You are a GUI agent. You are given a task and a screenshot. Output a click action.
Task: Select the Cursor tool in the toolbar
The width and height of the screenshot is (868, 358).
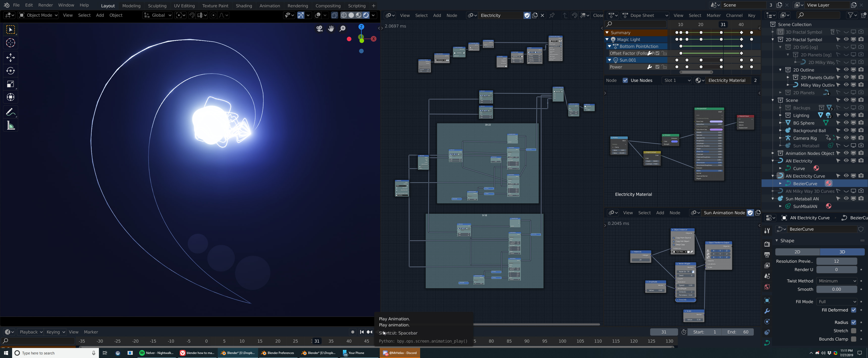click(10, 43)
